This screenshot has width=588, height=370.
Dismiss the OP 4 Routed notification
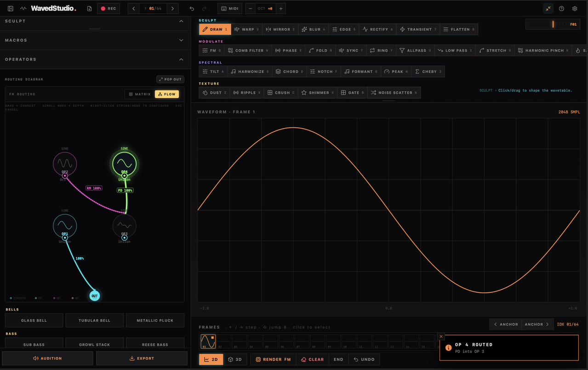click(441, 336)
